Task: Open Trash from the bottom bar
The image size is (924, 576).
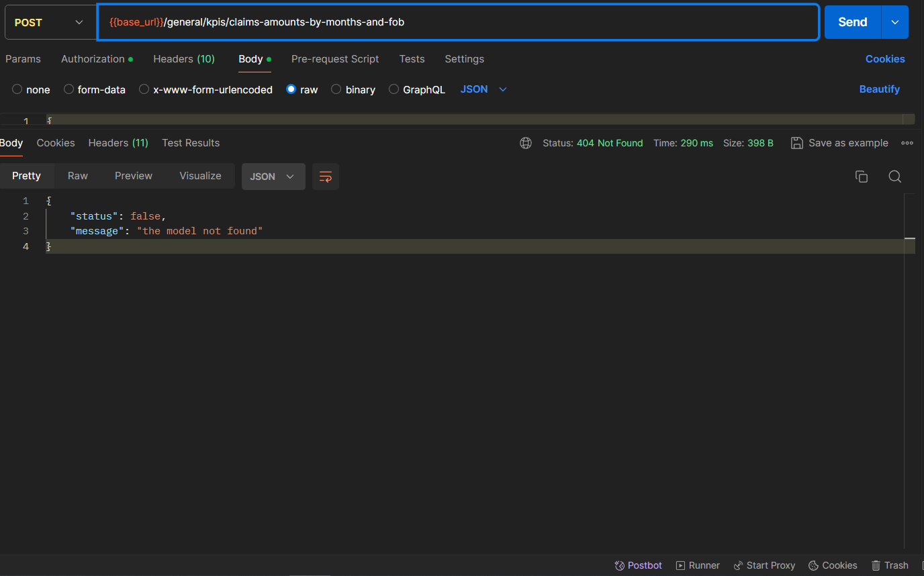Action: click(x=890, y=565)
